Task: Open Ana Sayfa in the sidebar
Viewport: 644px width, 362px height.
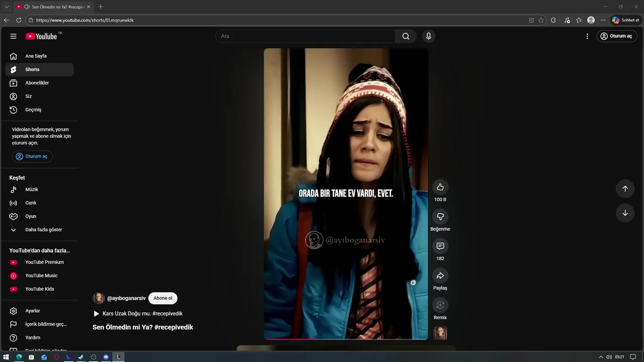Action: [39, 56]
